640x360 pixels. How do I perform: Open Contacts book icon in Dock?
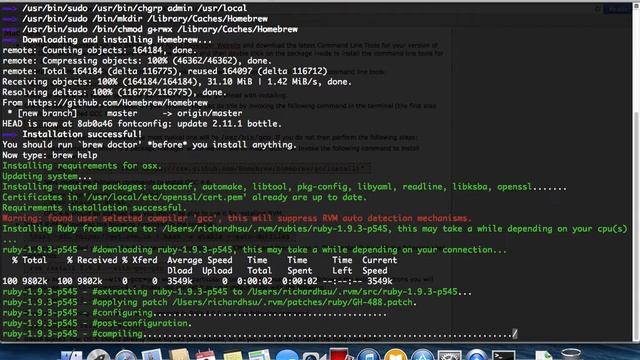click(180, 354)
